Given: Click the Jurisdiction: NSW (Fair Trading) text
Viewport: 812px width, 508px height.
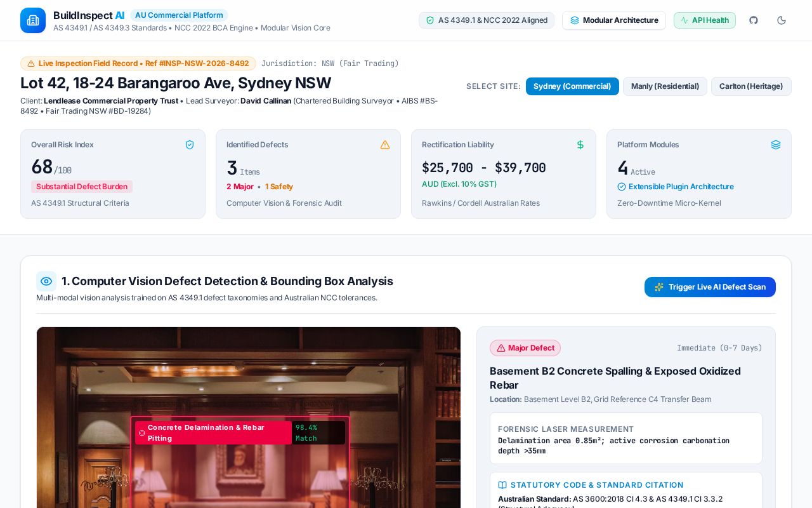Looking at the screenshot, I should [330, 63].
